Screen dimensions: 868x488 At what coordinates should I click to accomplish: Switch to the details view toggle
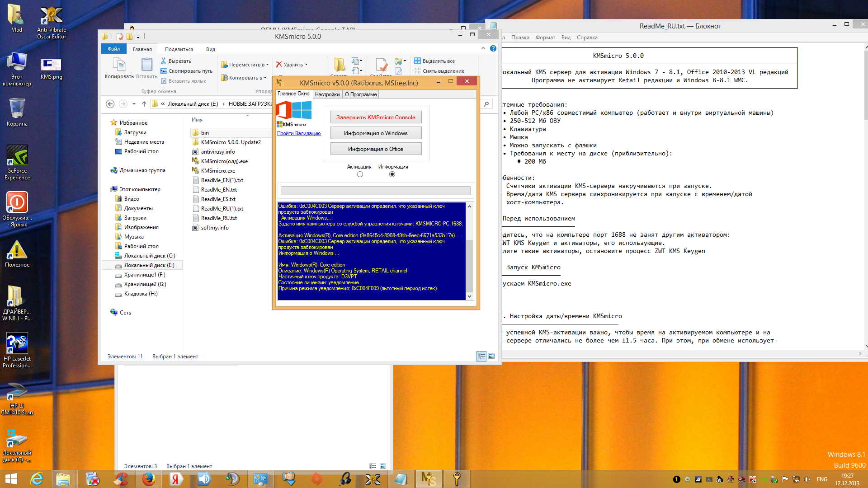481,357
